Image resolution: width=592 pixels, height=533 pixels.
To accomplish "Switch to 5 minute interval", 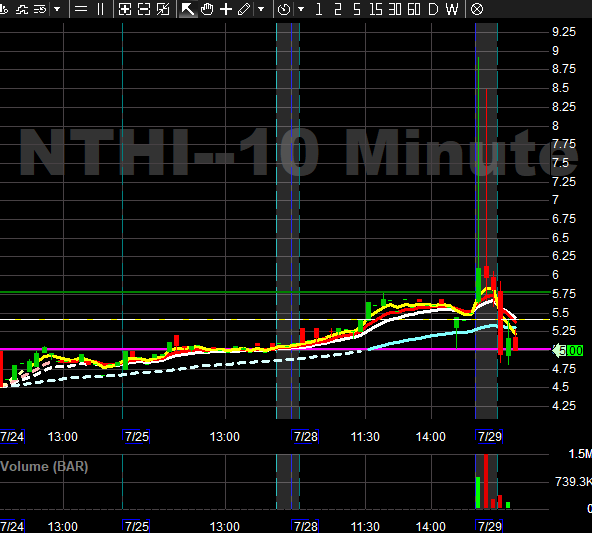I will pyautogui.click(x=357, y=9).
